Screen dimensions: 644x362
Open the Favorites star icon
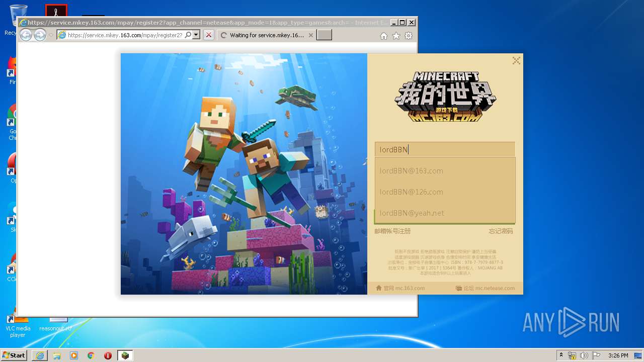coord(396,36)
